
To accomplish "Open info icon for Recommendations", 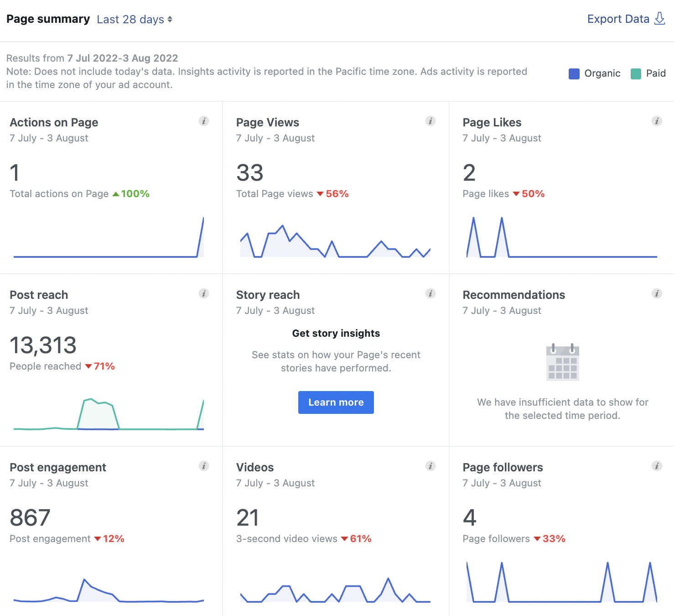I will coord(657,293).
